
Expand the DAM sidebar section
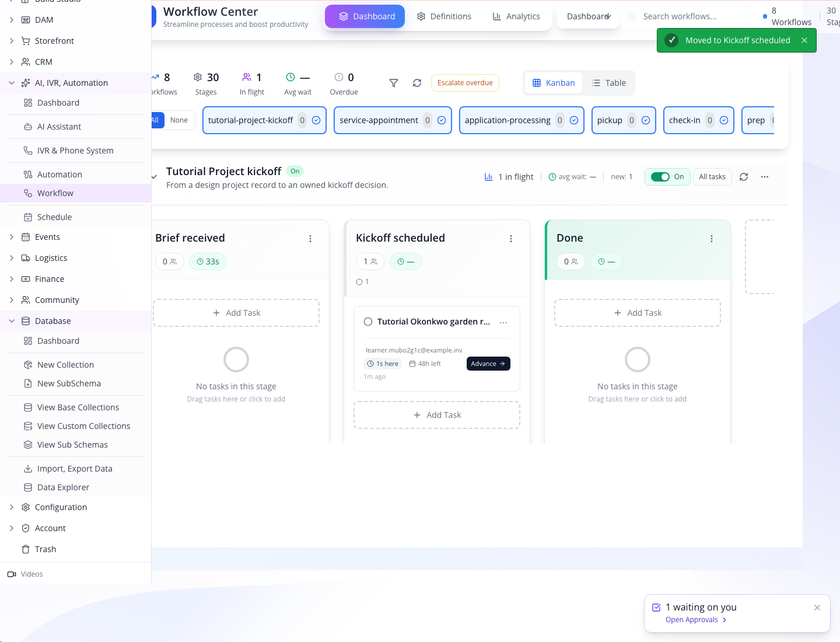coord(12,20)
